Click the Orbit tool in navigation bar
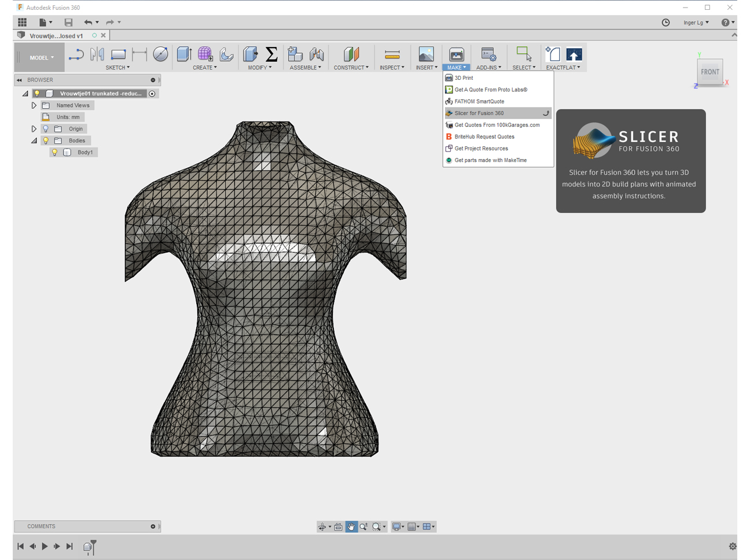This screenshot has height=560, width=750. click(322, 526)
